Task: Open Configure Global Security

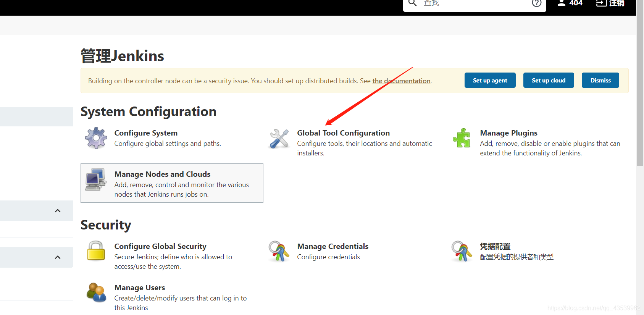Action: [160, 246]
